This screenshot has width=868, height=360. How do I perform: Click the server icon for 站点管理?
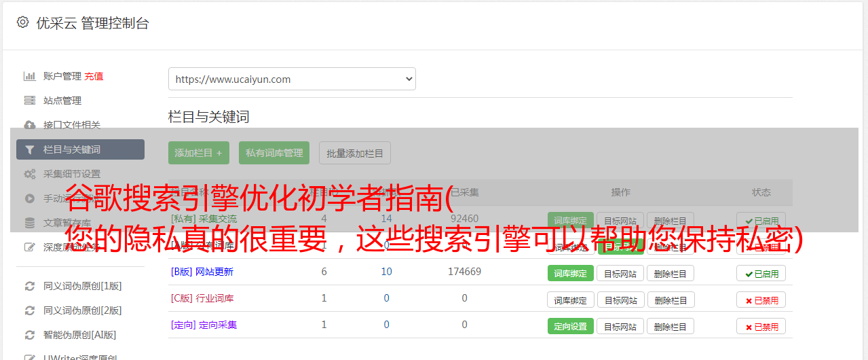coord(29,101)
